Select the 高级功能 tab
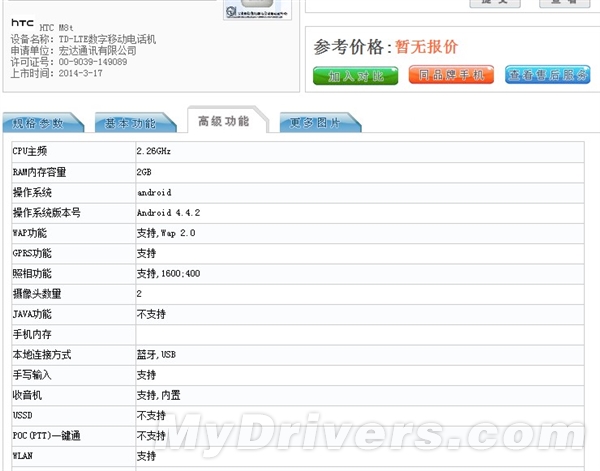 (x=223, y=121)
